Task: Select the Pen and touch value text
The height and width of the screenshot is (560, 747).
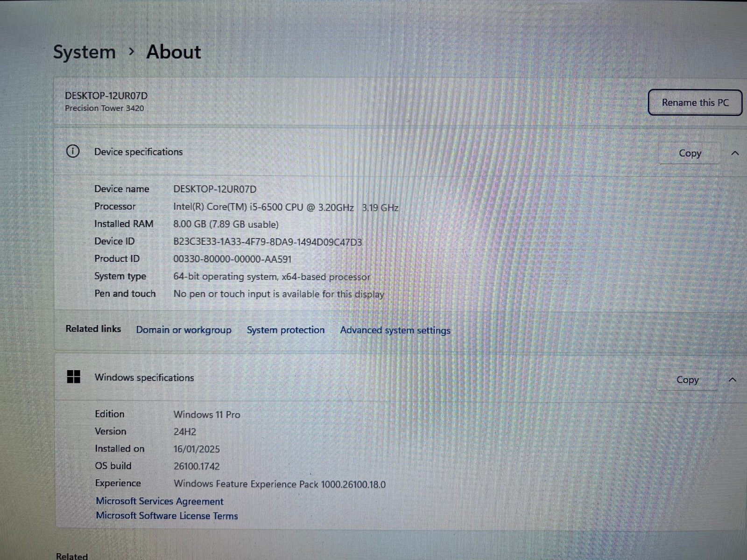Action: pyautogui.click(x=279, y=294)
